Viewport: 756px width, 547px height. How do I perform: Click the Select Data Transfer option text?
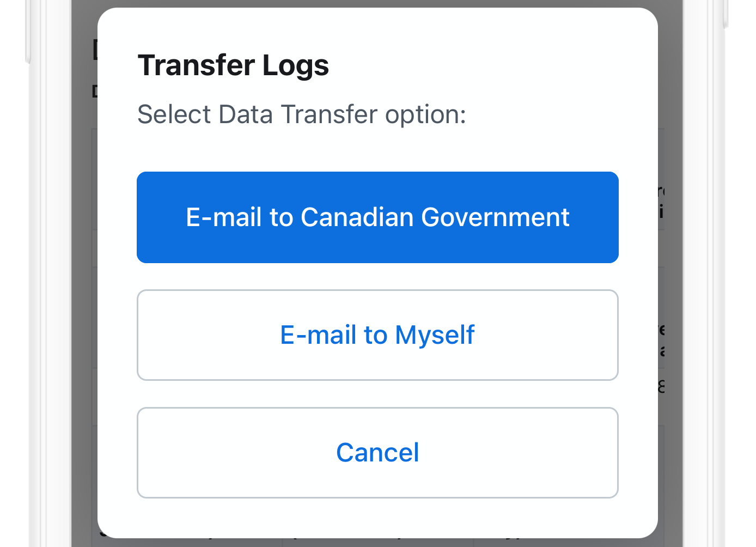(302, 114)
